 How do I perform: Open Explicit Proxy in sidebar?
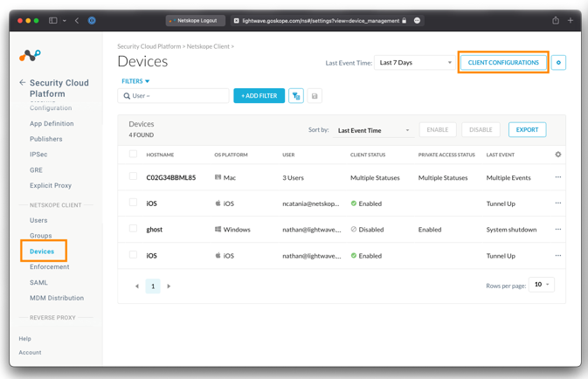pyautogui.click(x=51, y=185)
